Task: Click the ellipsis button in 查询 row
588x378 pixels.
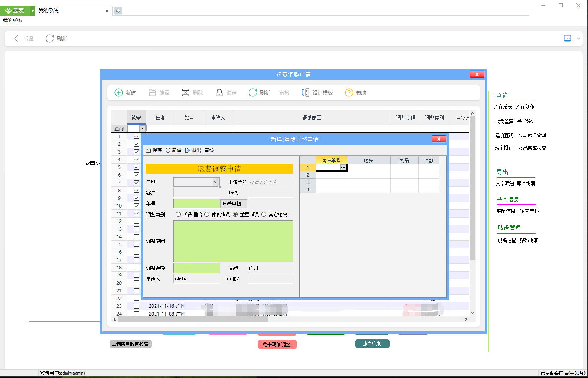Action: [143, 128]
